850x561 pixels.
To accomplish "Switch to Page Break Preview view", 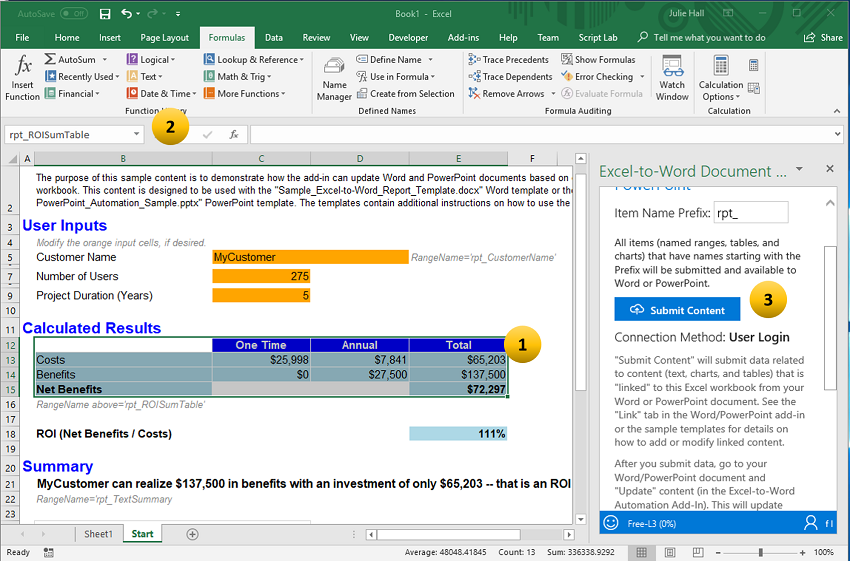I will 698,552.
